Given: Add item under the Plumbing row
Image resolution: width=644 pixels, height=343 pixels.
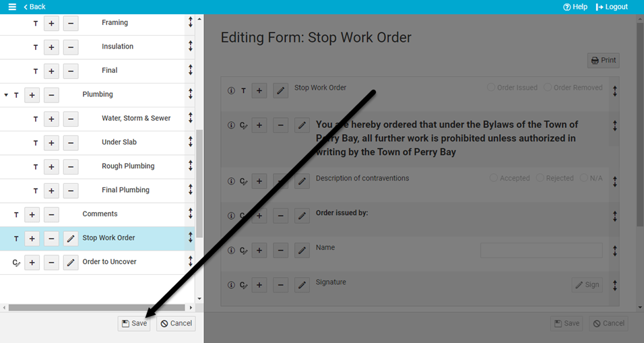Looking at the screenshot, I should (32, 95).
